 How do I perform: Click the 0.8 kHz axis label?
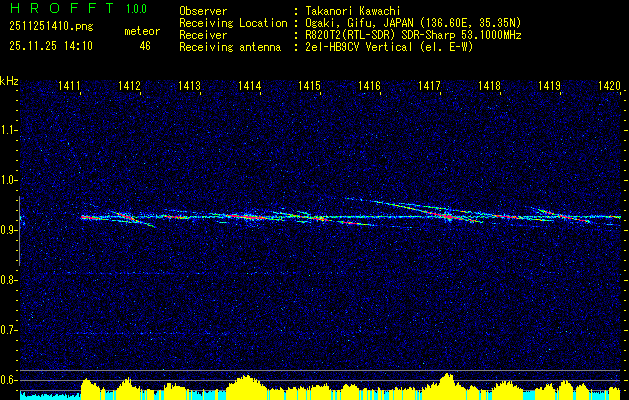[x=8, y=280]
